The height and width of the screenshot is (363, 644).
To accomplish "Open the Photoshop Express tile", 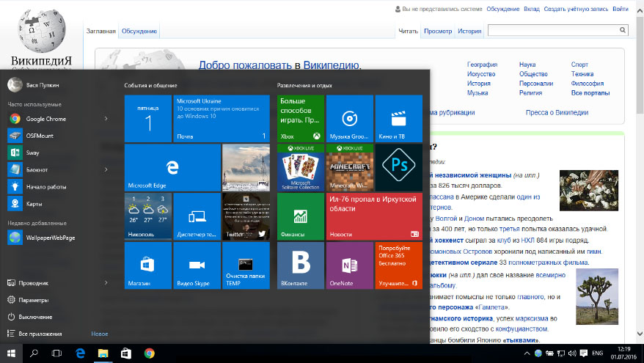I will [x=398, y=167].
